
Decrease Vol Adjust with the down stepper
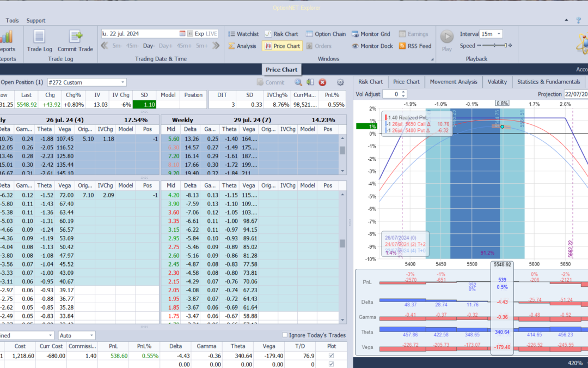pyautogui.click(x=403, y=96)
